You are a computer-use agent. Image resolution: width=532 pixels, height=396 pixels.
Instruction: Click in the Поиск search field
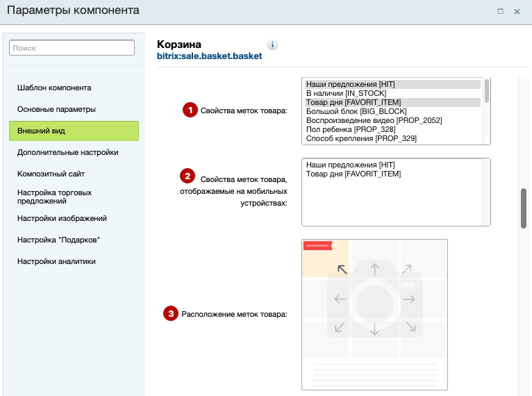pyautogui.click(x=72, y=48)
